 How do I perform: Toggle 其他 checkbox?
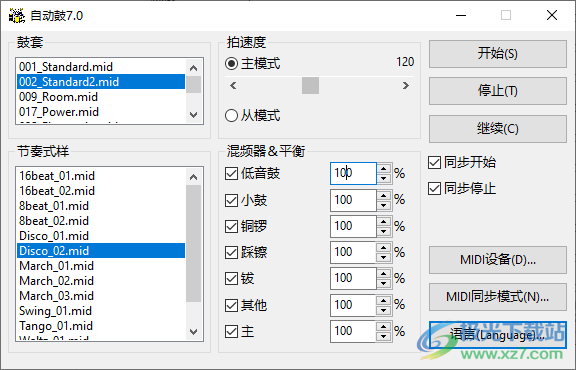231,305
